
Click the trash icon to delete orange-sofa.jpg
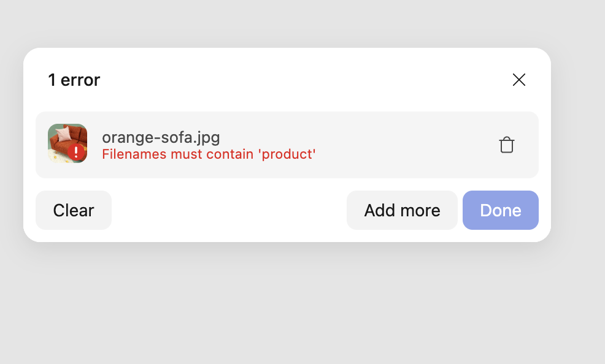(507, 145)
